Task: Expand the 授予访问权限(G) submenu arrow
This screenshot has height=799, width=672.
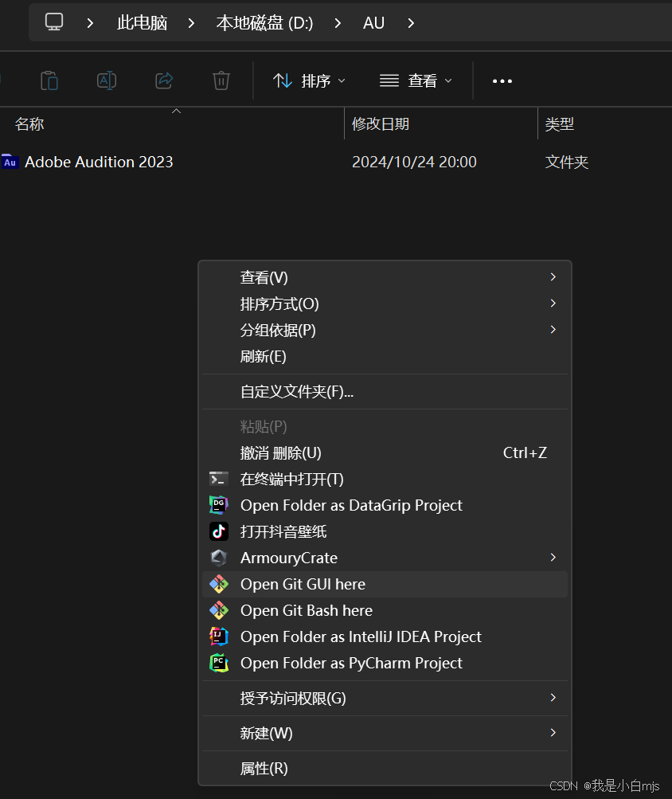Action: [553, 698]
